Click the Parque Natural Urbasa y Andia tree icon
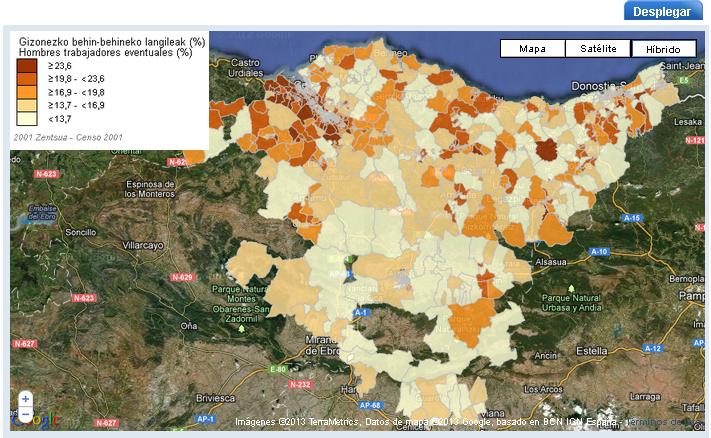This screenshot has width=711, height=438. point(571,288)
